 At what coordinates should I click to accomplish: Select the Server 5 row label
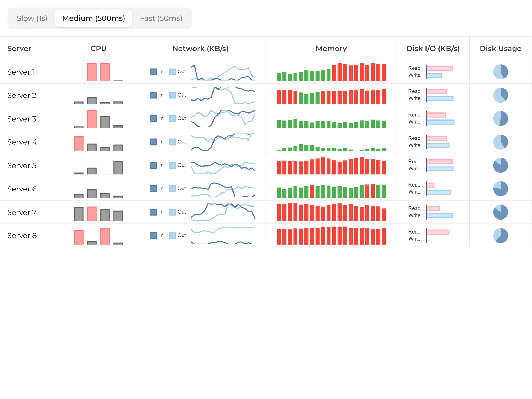click(22, 165)
